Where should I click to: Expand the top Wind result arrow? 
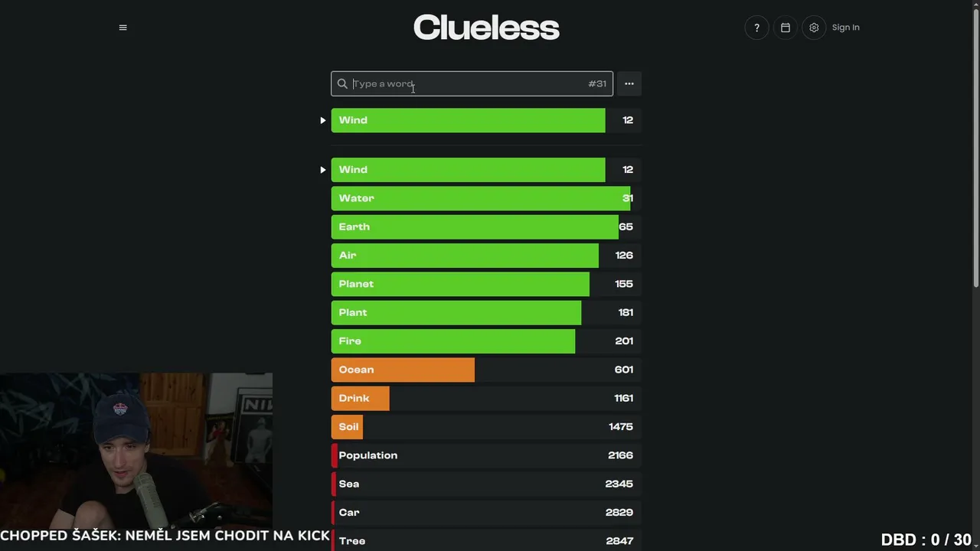(x=323, y=120)
